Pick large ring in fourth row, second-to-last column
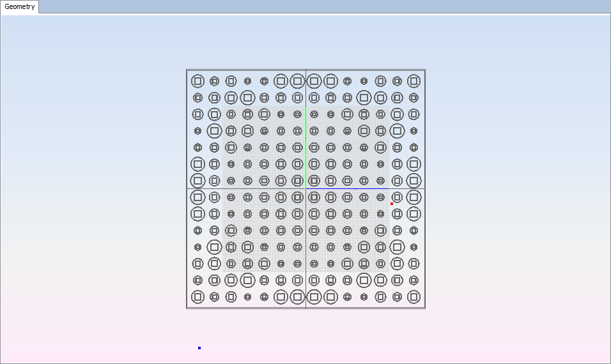This screenshot has width=611, height=364. coord(397,131)
